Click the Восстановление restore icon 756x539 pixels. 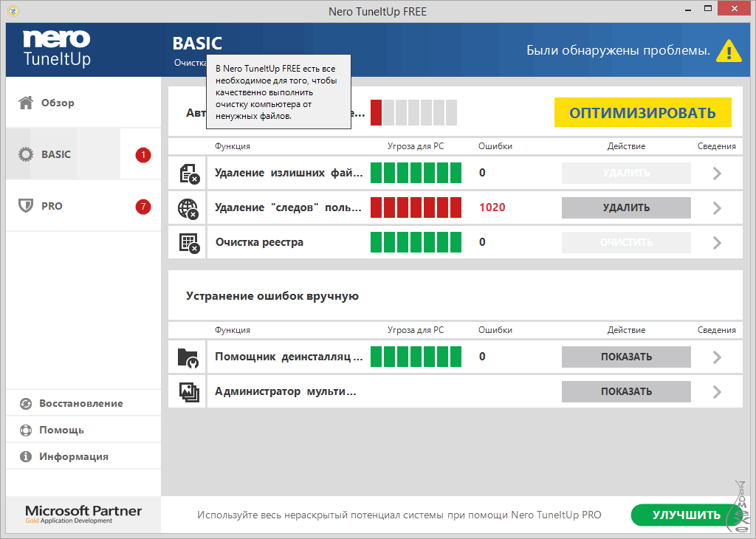click(26, 404)
